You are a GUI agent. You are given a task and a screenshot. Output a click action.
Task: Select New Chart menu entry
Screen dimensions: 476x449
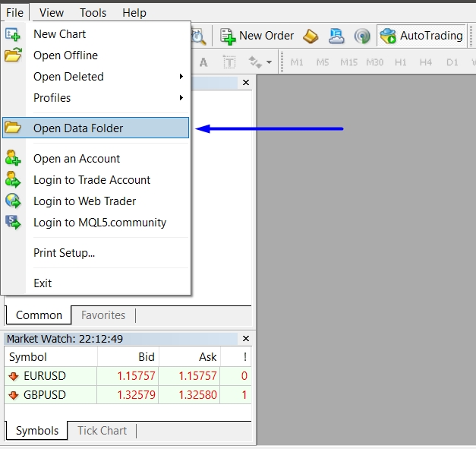click(96, 34)
